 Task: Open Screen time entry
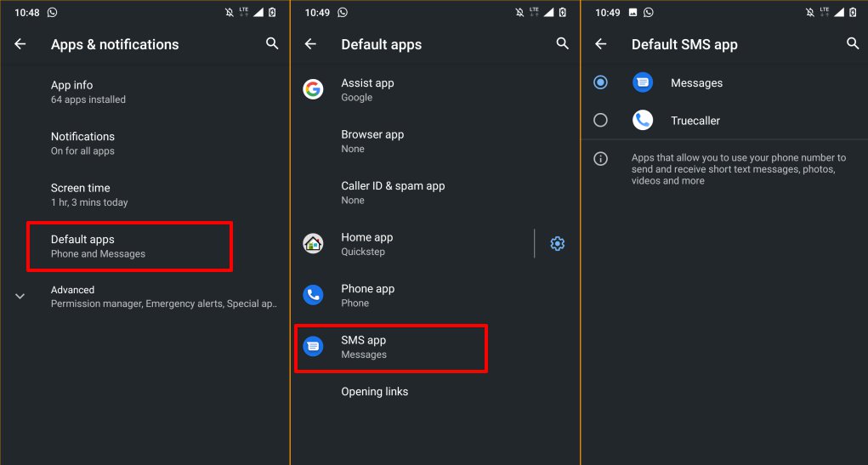tap(89, 195)
